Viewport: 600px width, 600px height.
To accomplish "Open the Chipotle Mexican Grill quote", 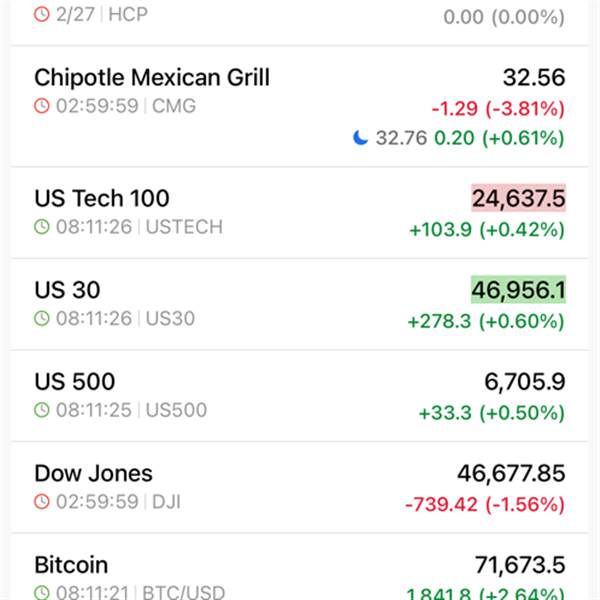I will [152, 78].
